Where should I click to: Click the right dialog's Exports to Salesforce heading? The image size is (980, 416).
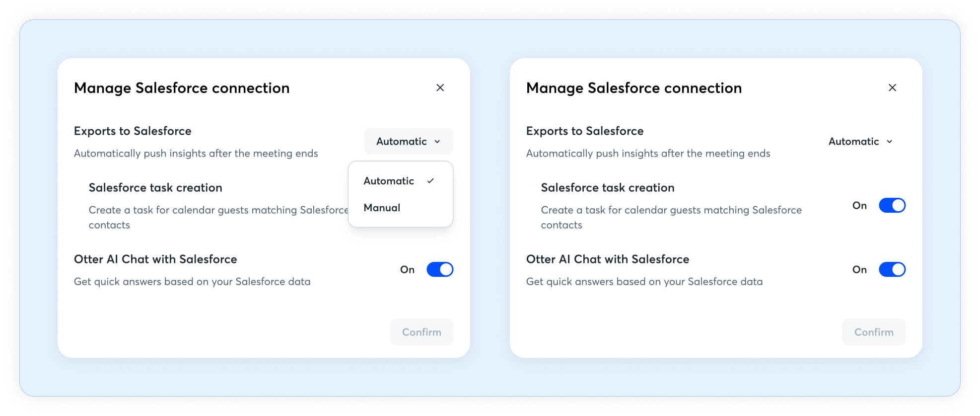[x=584, y=131]
